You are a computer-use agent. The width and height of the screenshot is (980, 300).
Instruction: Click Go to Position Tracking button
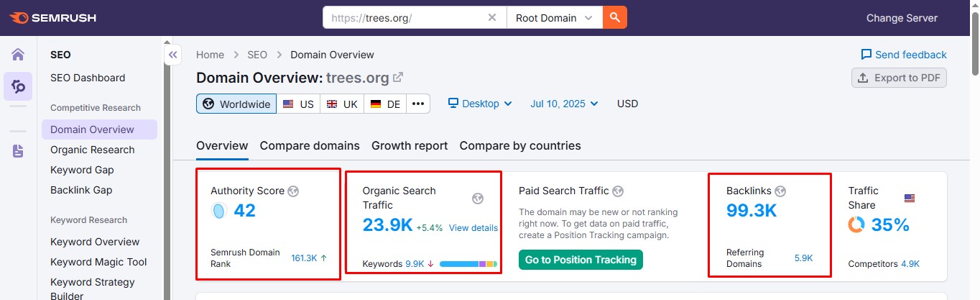point(581,260)
